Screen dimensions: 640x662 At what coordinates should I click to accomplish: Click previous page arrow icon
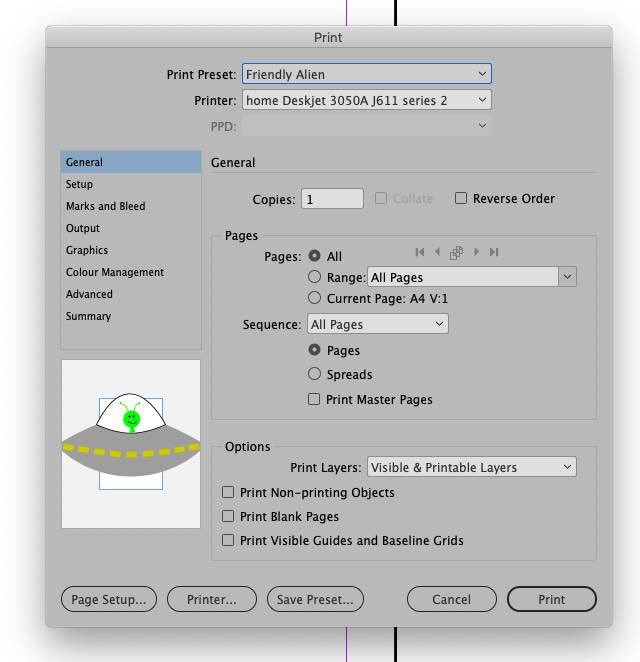click(x=437, y=252)
